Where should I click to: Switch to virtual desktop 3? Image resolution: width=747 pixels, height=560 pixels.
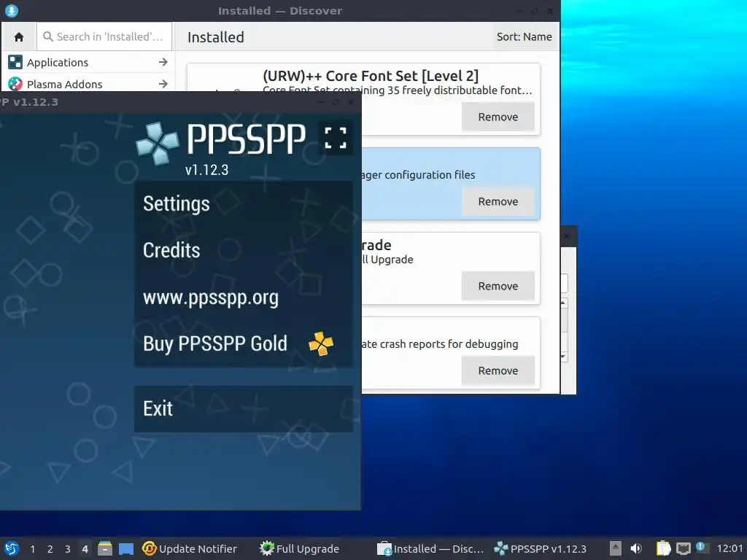tap(68, 549)
